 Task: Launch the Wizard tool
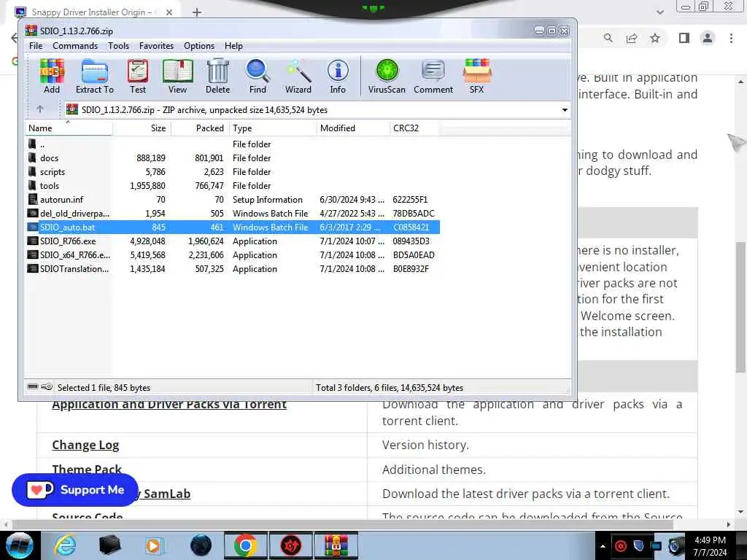298,76
